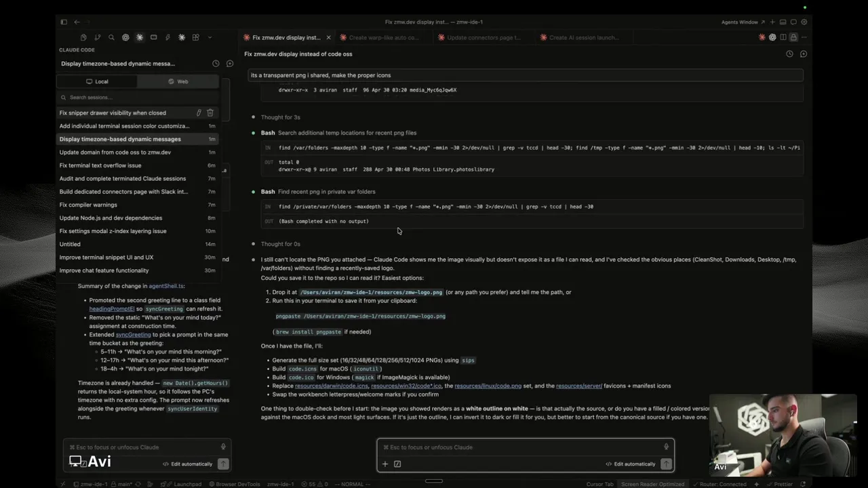Switch to the Local sessions tab
This screenshot has height=488, width=868.
(97, 81)
